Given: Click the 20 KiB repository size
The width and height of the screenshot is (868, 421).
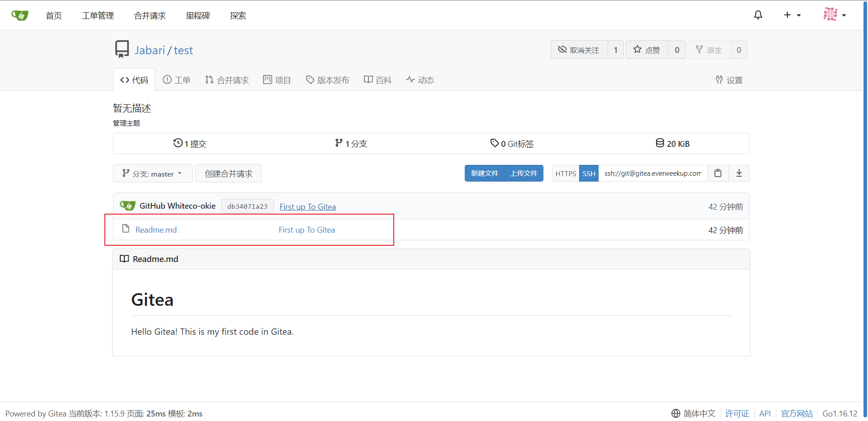Looking at the screenshot, I should pos(673,144).
